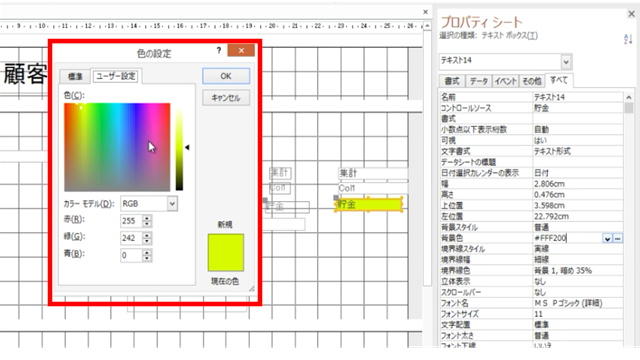The image size is (640, 360).
Task: Open the カラーモデル RGB dropdown
Action: tap(172, 204)
